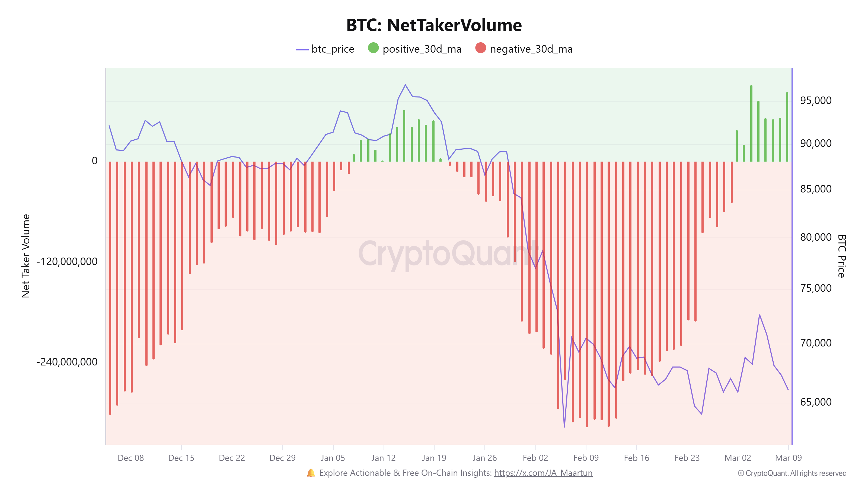Select the Dec 08 date on x-axis
This screenshot has height=488, width=868.
(131, 458)
